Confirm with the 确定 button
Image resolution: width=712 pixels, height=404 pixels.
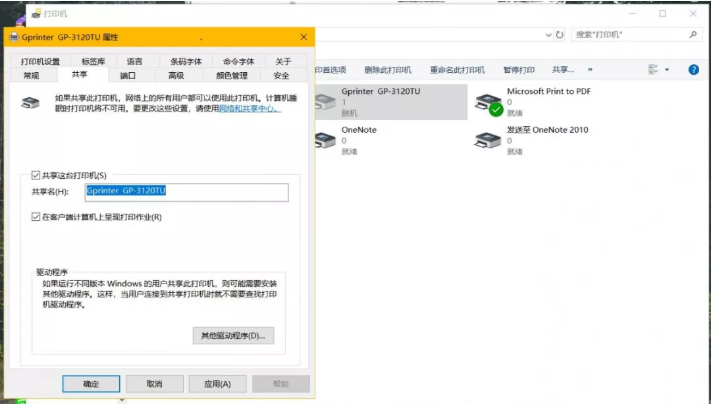point(91,384)
